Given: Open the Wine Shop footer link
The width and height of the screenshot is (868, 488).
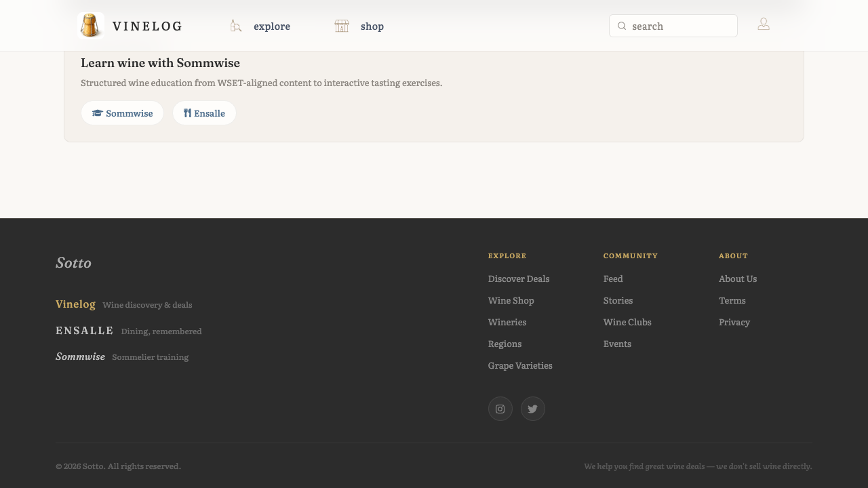Looking at the screenshot, I should point(511,300).
